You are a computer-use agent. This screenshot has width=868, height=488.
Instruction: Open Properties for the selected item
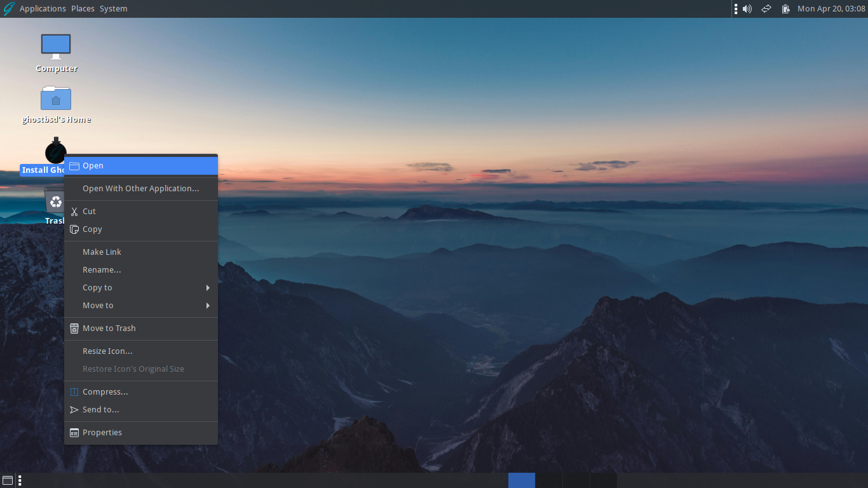pyautogui.click(x=102, y=432)
